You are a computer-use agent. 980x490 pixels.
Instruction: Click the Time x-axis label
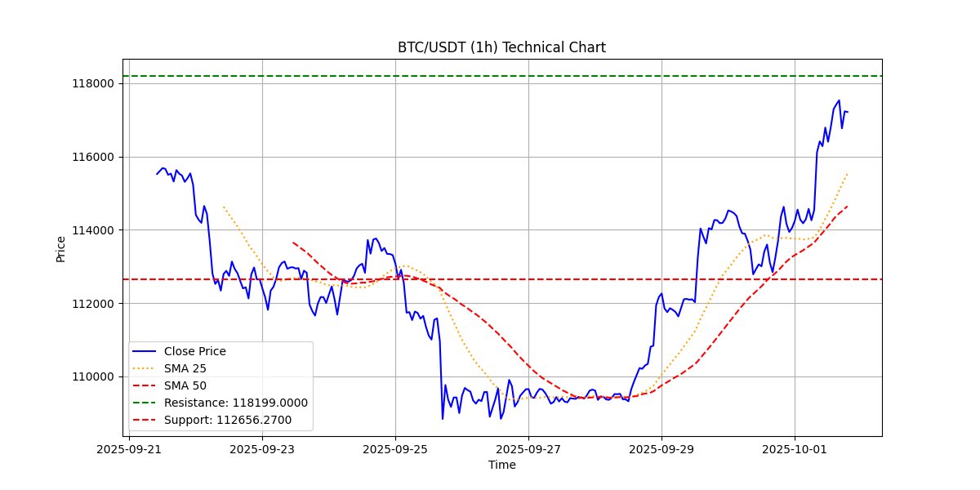[501, 465]
